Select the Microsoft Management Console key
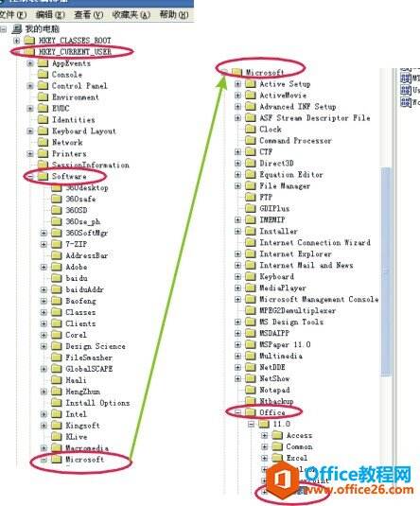 pos(319,300)
